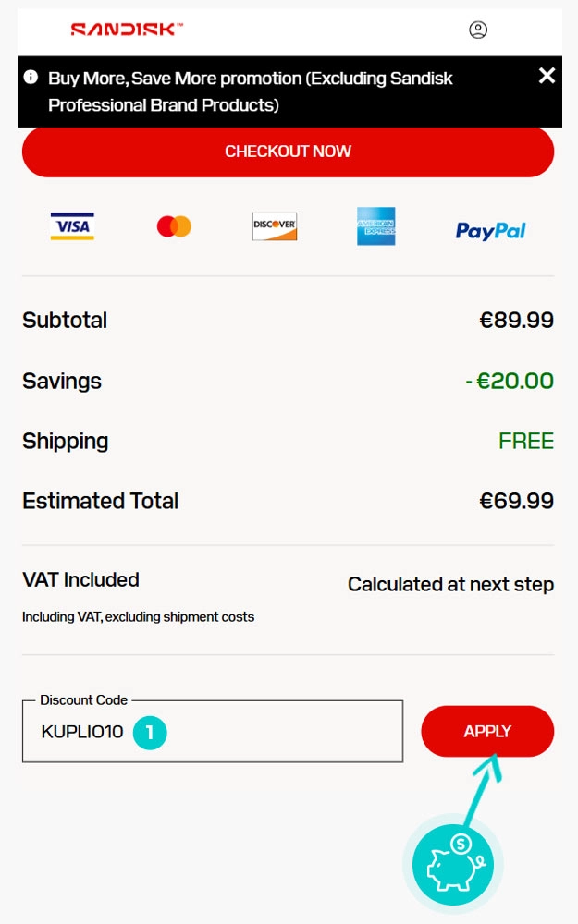
Task: Click the FREE shipping label
Action: point(526,441)
